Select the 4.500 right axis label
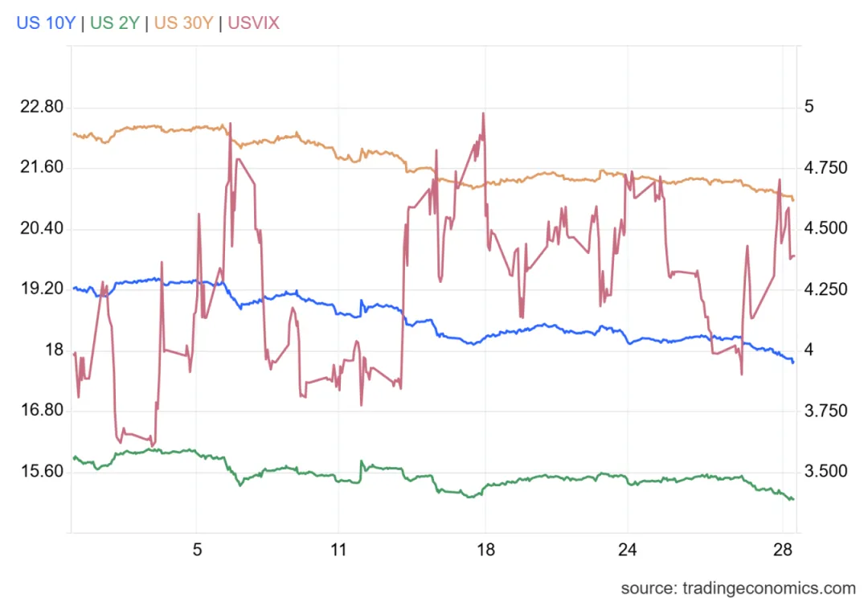 point(824,229)
